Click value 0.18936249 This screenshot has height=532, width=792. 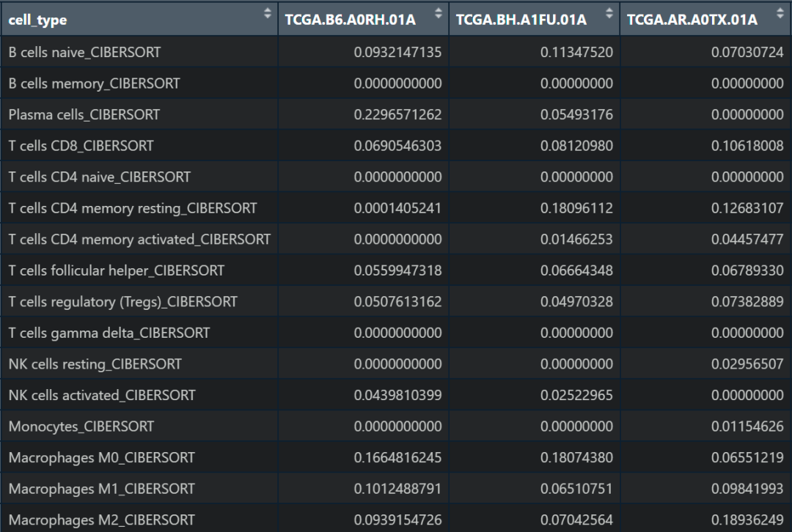click(x=747, y=520)
